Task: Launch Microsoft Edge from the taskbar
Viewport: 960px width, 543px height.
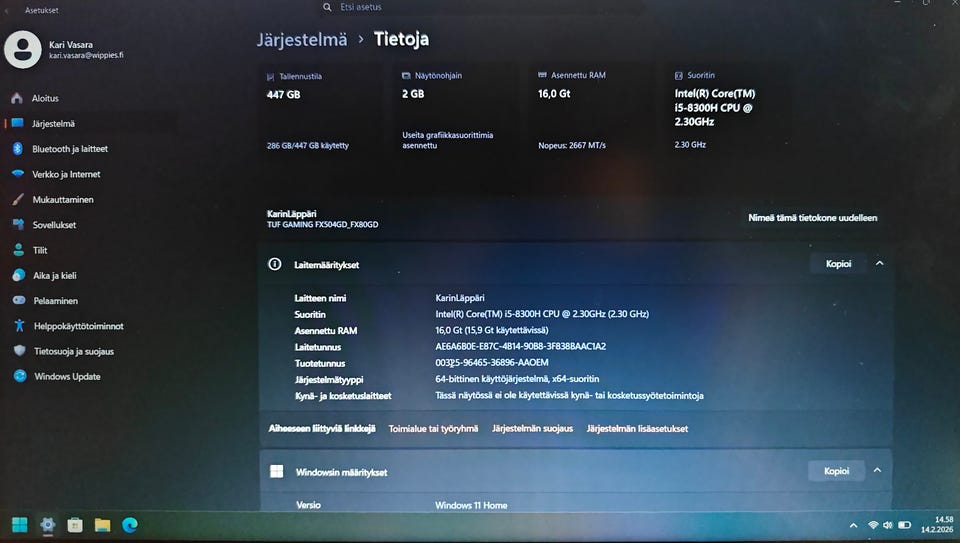Action: click(x=130, y=525)
